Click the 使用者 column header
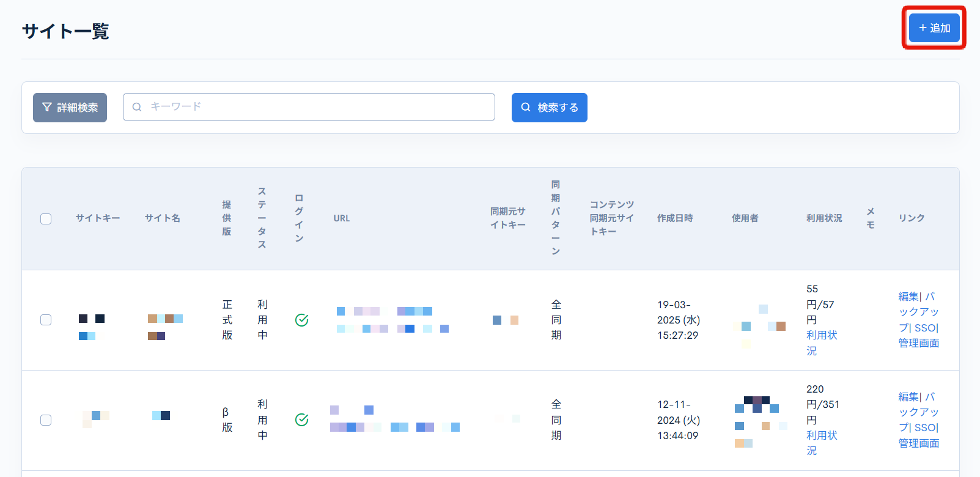The image size is (980, 477). (745, 218)
